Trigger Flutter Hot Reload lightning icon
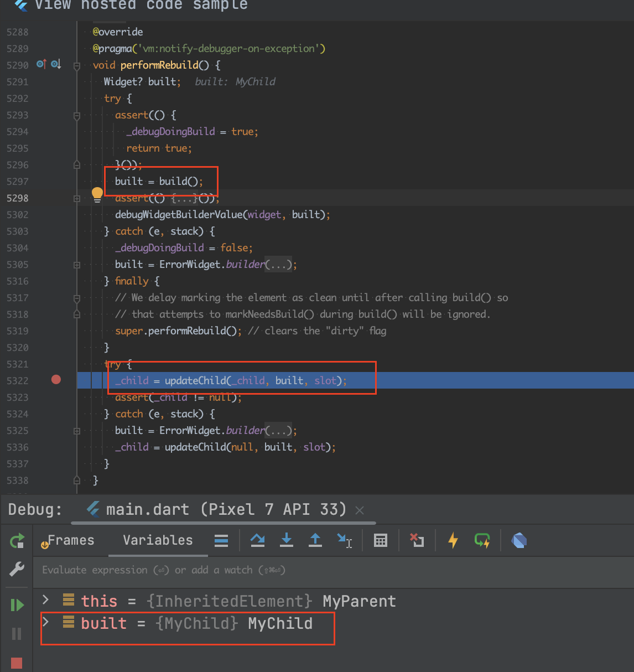Image resolution: width=634 pixels, height=672 pixels. (453, 540)
